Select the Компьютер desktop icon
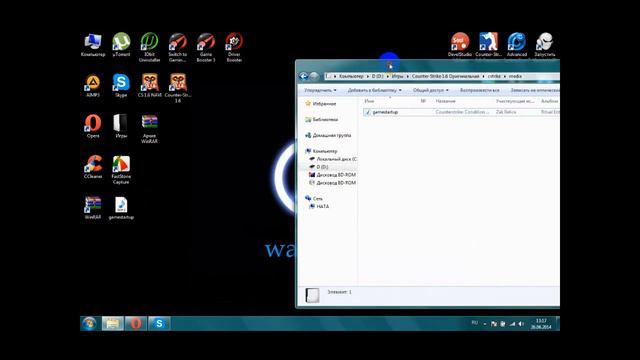The height and width of the screenshot is (360, 640). click(x=93, y=45)
